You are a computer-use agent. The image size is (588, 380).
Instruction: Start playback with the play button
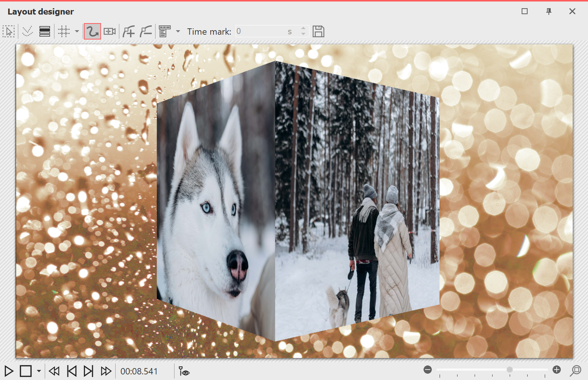tap(9, 371)
